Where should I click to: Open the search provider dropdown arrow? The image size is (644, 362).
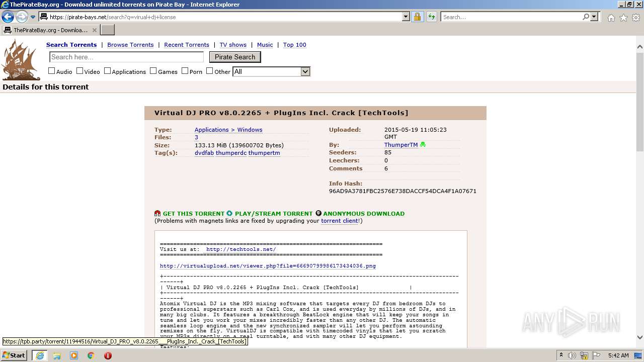click(x=594, y=17)
